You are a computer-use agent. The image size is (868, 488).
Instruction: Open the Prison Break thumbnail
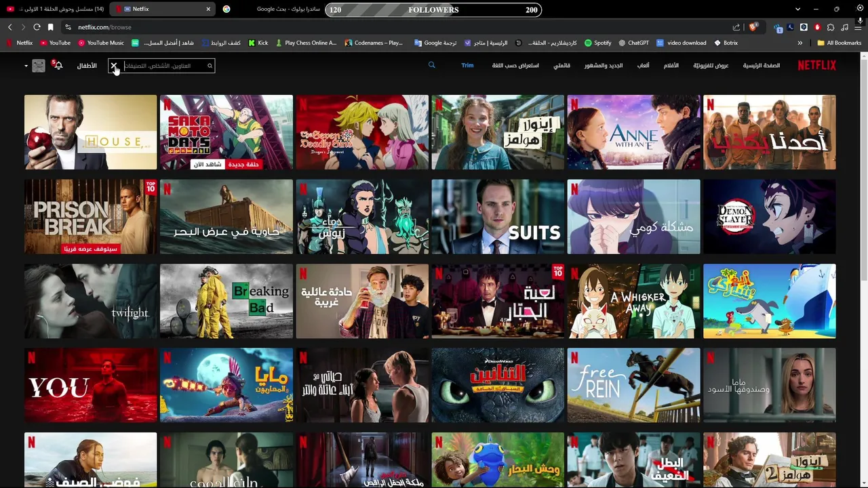[x=90, y=217]
